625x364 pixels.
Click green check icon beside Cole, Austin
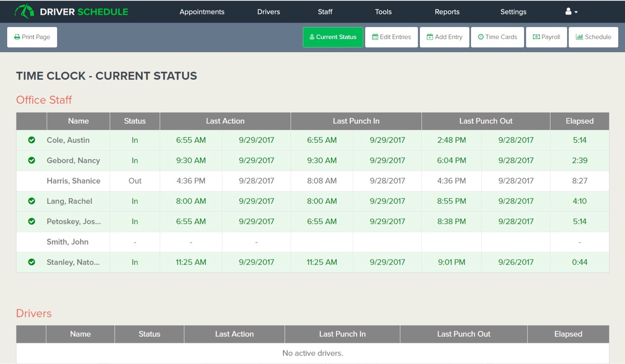(x=32, y=140)
